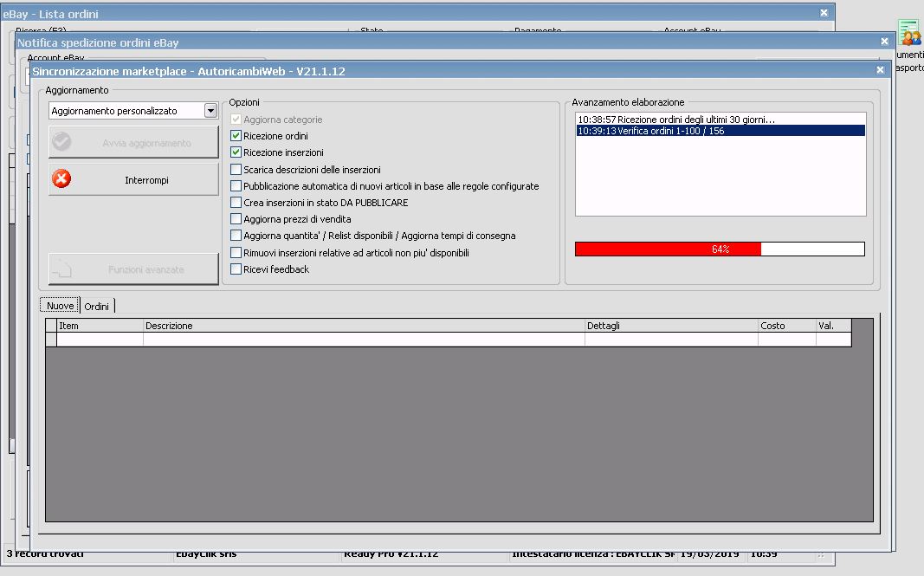Switch to the Ordini tab
924x576 pixels.
[97, 306]
